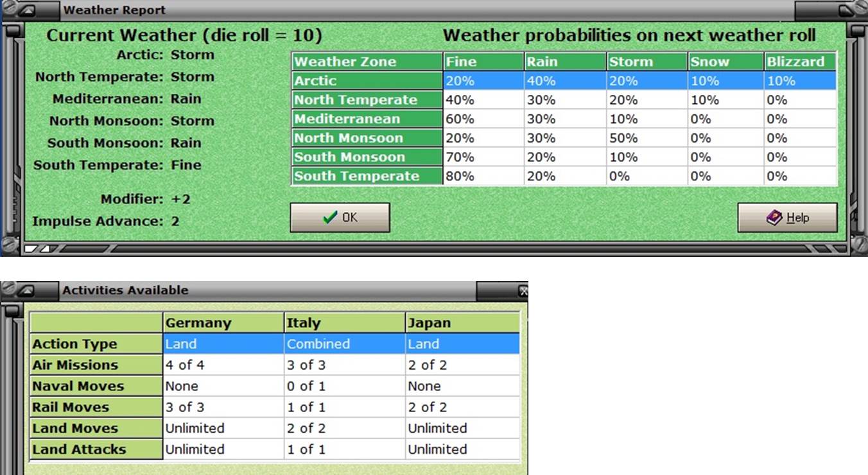Click Germany's None Naval Moves cell
Screen dimensions: 868x475
[223, 386]
